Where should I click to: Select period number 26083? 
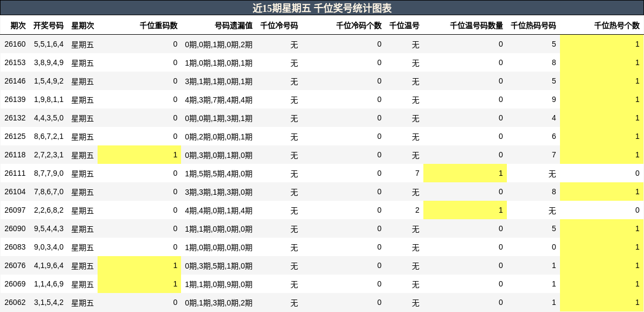(15, 247)
